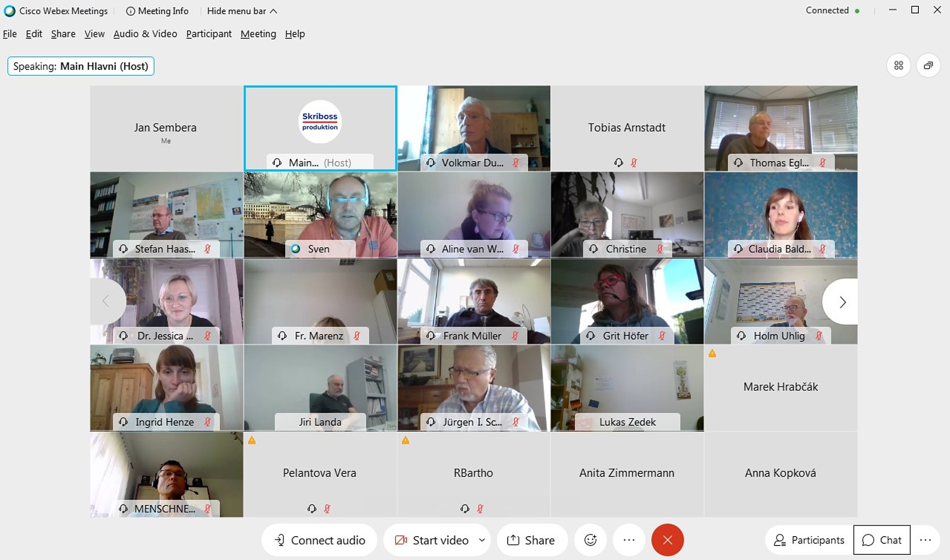This screenshot has height=560, width=950.
Task: Click the Share button
Action: (x=531, y=540)
